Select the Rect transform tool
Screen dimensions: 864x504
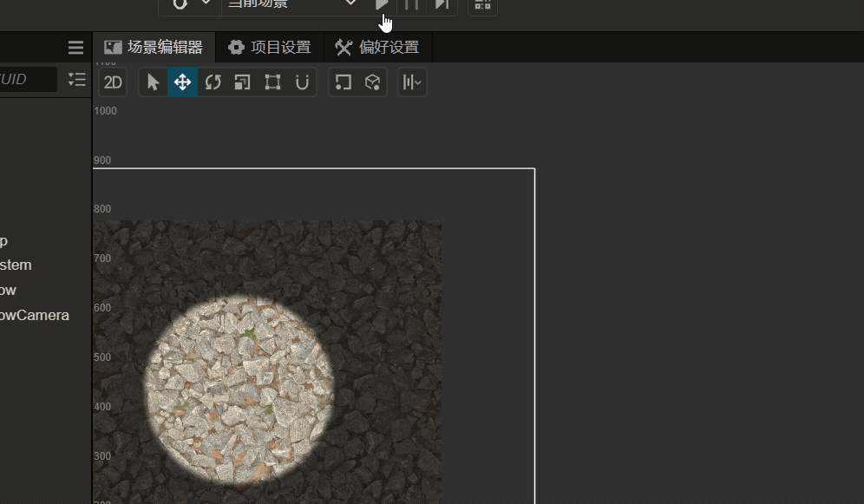coord(272,82)
